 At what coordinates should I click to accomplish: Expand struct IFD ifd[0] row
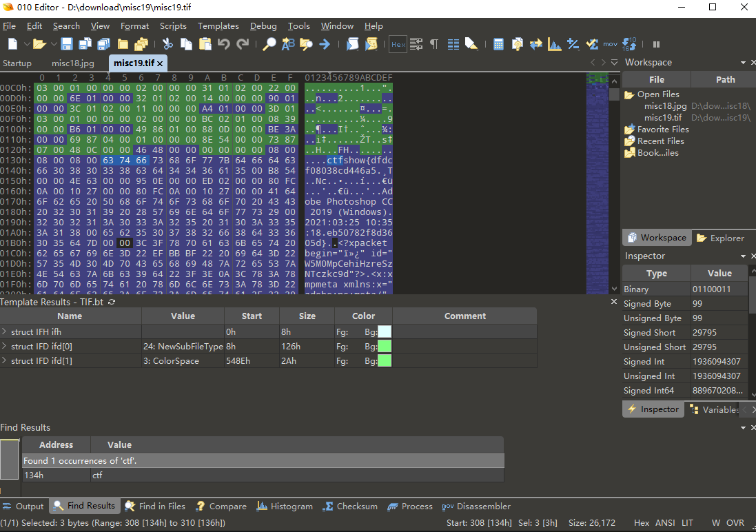(4, 347)
